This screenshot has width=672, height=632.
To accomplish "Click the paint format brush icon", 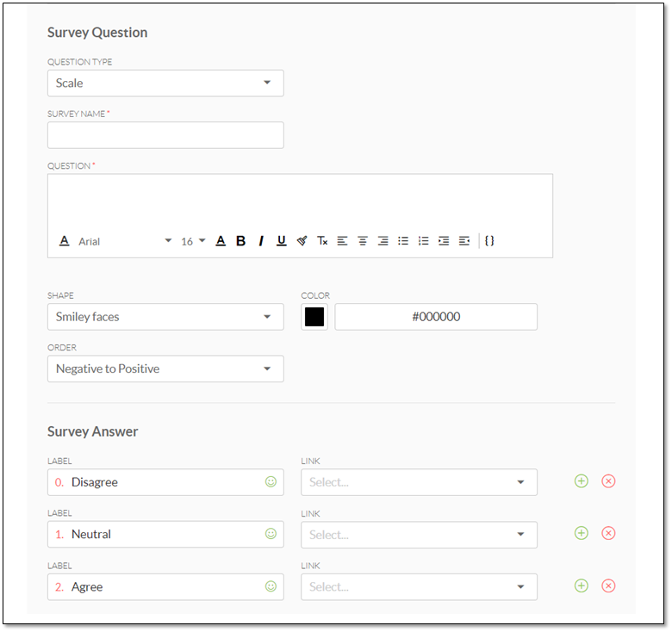I will click(302, 241).
